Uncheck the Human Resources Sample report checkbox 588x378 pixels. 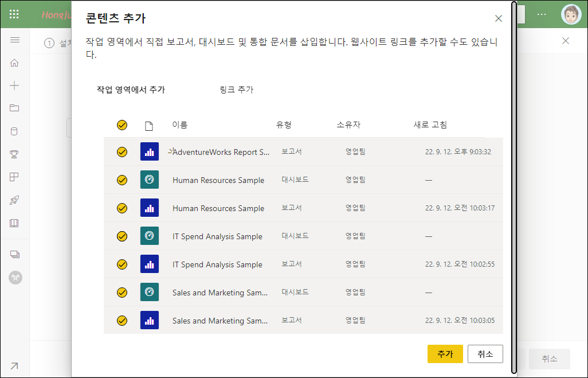(x=122, y=208)
